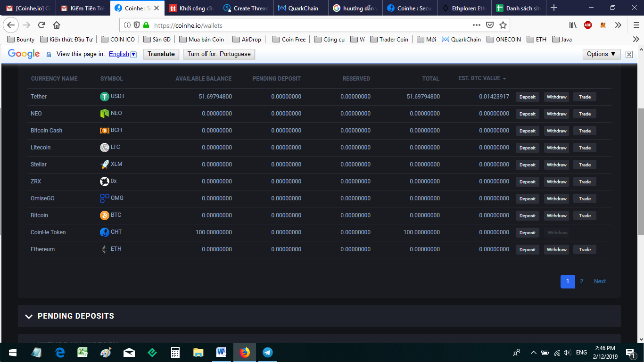Click Turn off for: Portuguese
Image resolution: width=644 pixels, height=362 pixels.
click(x=219, y=54)
